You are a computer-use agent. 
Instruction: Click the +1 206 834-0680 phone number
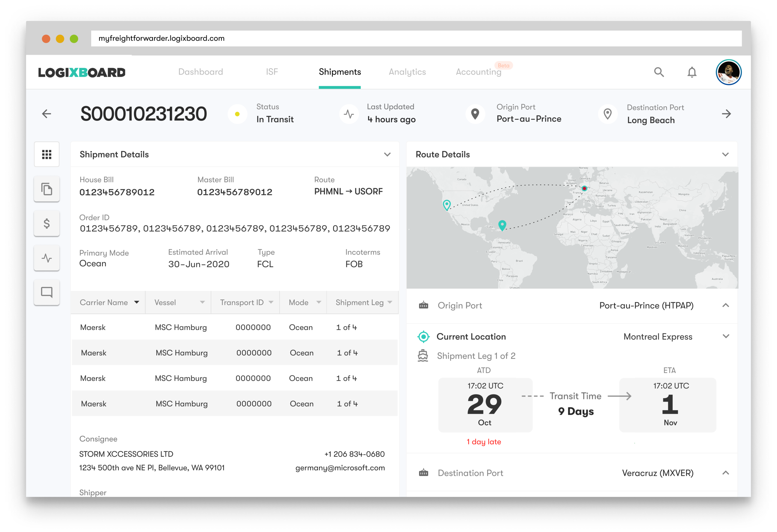click(354, 454)
